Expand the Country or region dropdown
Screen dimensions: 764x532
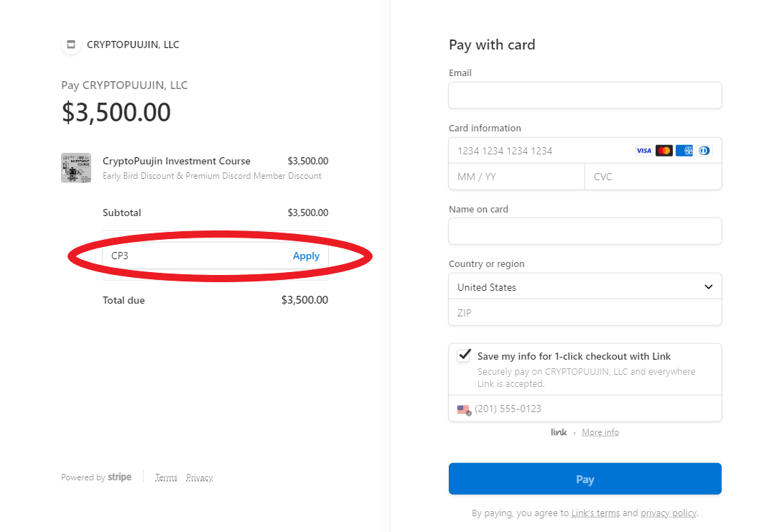(584, 287)
